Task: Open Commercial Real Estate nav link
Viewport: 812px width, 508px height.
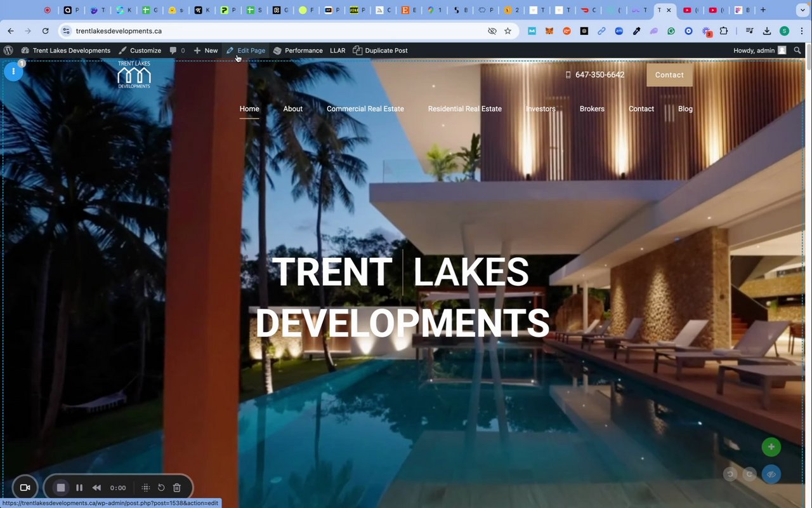Action: (x=365, y=109)
